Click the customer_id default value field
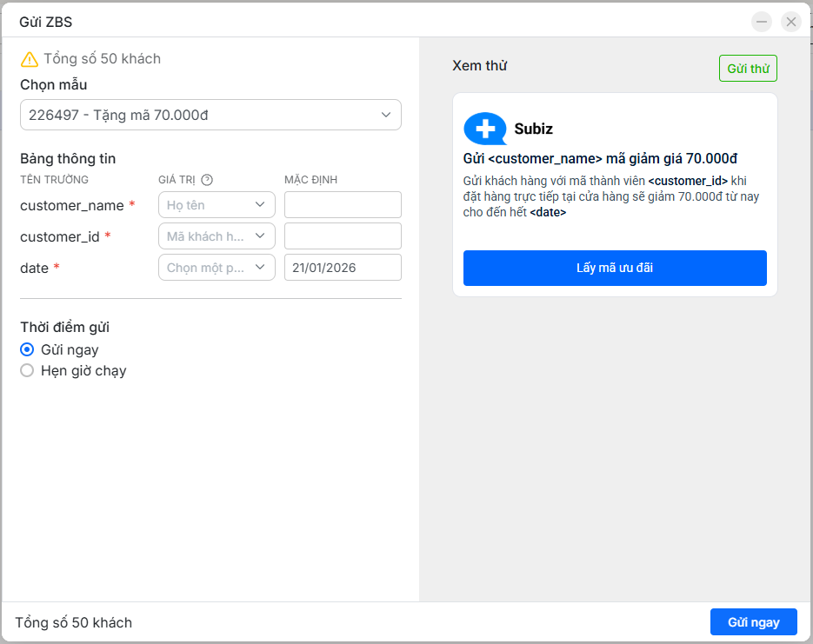The image size is (813, 644). point(343,236)
